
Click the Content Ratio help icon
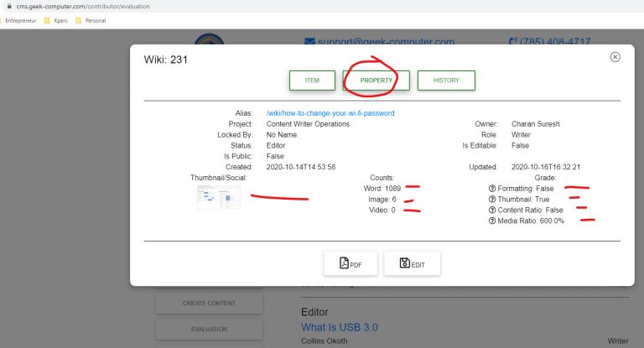492,210
